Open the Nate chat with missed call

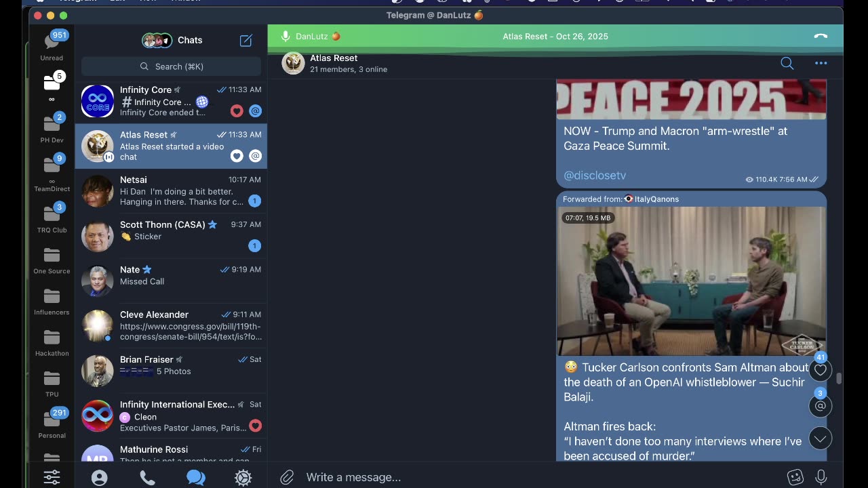pyautogui.click(x=171, y=281)
